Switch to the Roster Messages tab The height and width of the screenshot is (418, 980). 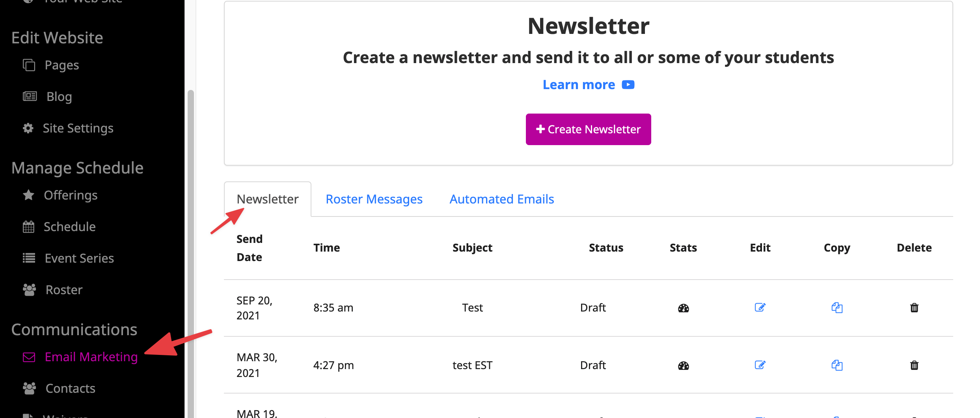(374, 199)
